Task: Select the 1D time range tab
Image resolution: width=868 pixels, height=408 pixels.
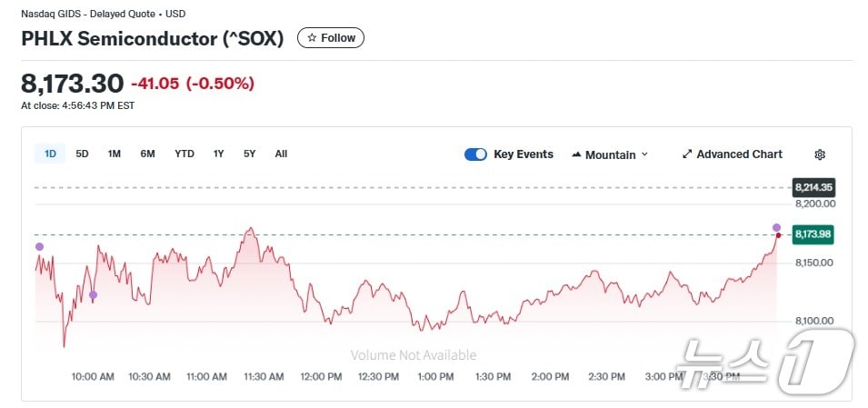Action: point(50,154)
